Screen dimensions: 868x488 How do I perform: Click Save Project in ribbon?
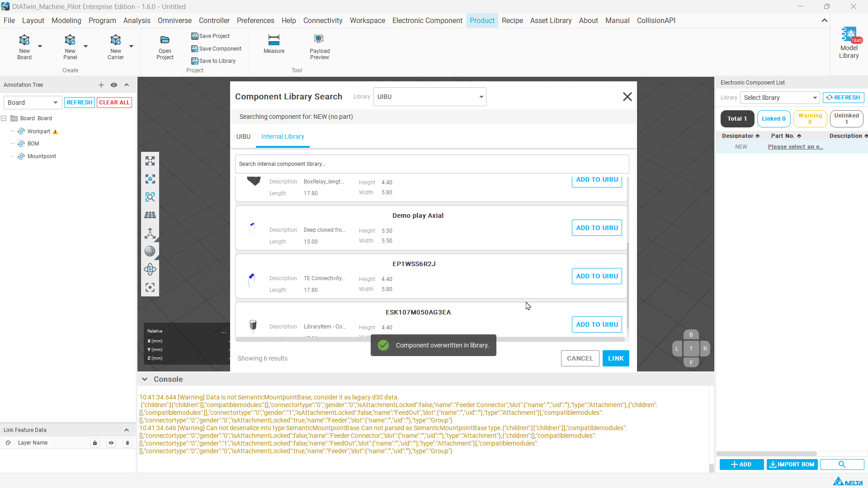(211, 36)
